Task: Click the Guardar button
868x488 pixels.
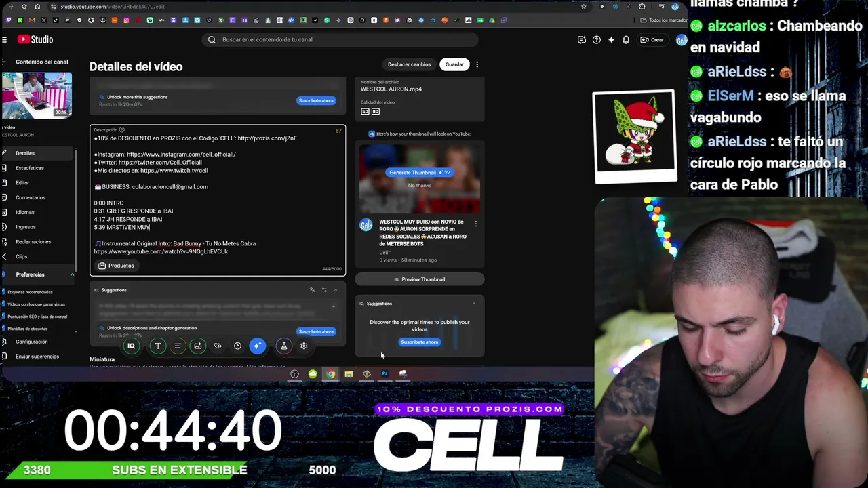Action: point(454,65)
